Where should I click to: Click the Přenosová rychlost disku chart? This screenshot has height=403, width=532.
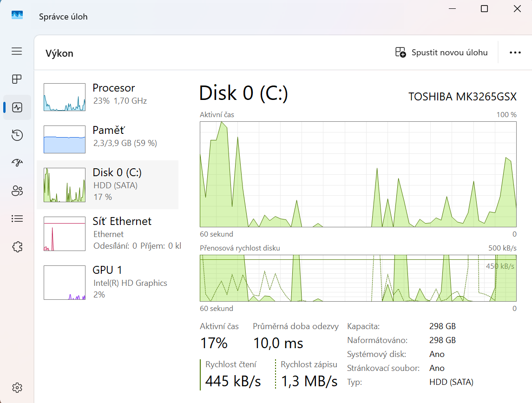pos(358,278)
